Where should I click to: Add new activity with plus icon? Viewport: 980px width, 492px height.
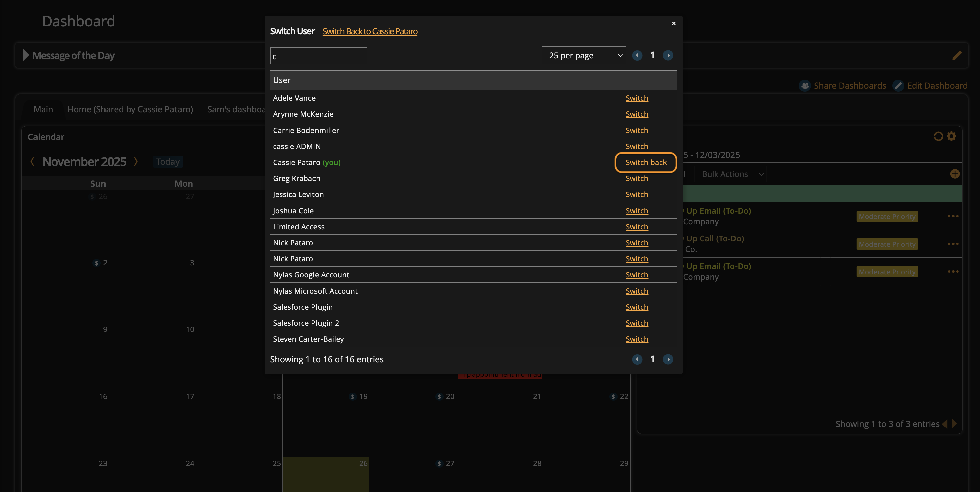point(955,174)
